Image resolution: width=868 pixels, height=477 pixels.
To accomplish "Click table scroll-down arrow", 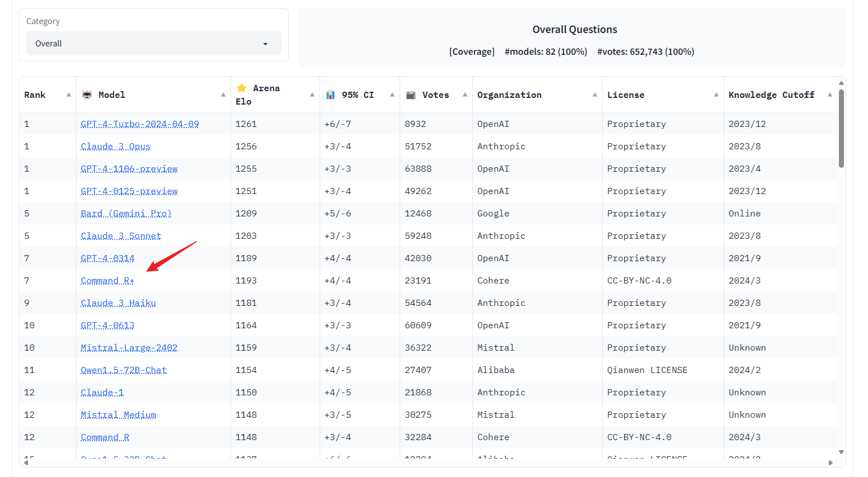I will (841, 452).
